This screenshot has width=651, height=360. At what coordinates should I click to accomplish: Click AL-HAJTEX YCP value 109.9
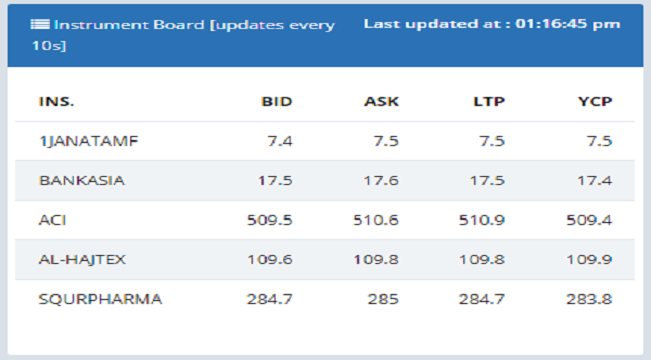[x=589, y=260]
